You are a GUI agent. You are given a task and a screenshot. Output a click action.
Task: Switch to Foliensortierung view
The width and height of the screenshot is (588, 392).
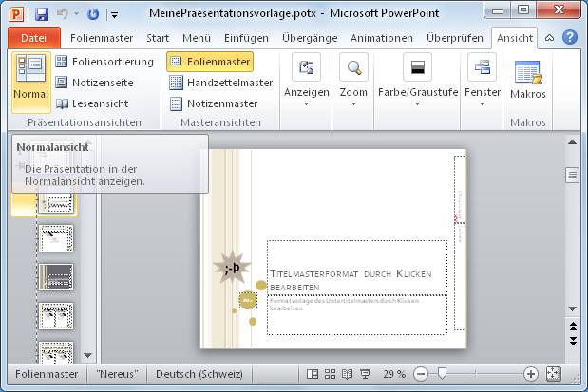104,62
